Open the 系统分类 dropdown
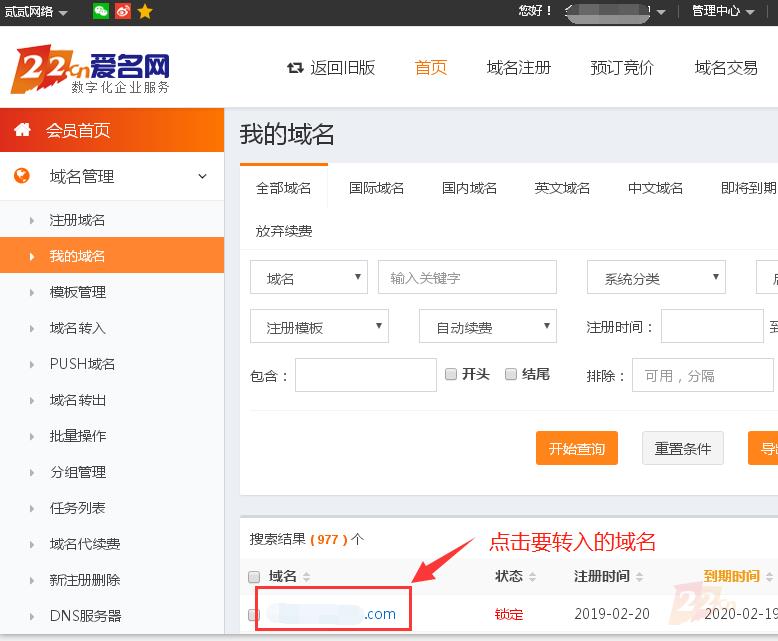 click(x=655, y=278)
